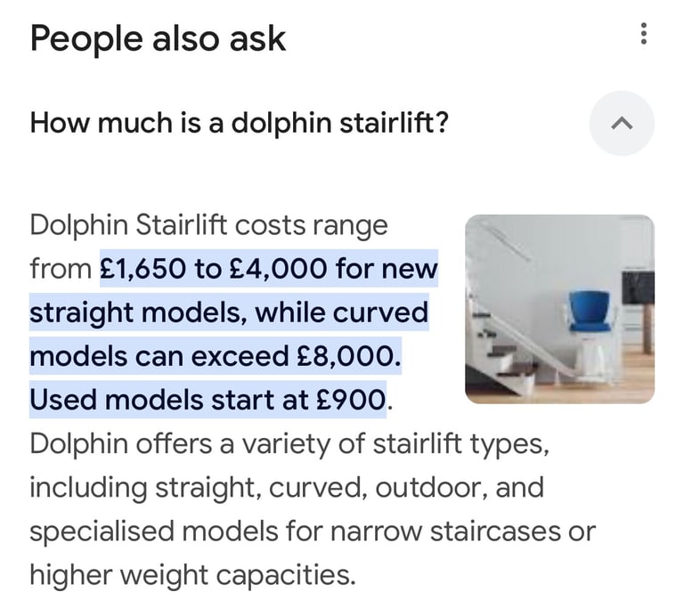
Task: Click the "£8,000" price in the highlighted text
Action: (347, 356)
